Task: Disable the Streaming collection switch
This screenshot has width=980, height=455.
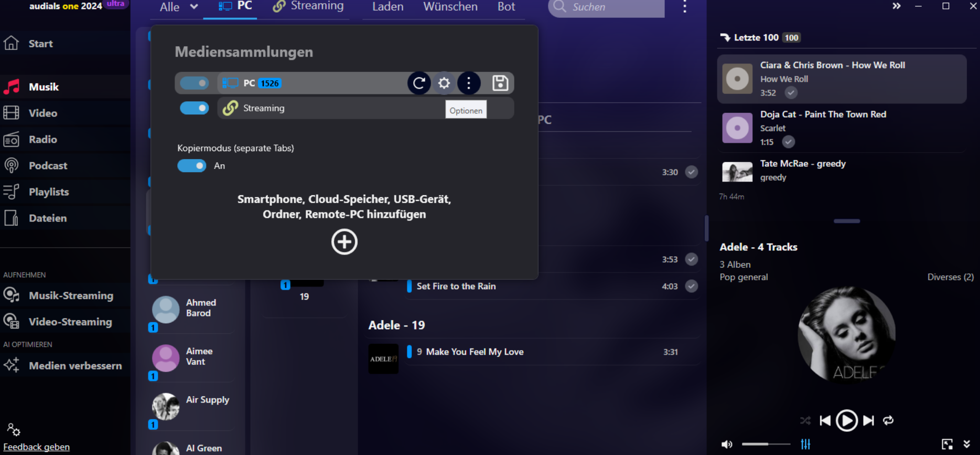Action: click(x=195, y=108)
